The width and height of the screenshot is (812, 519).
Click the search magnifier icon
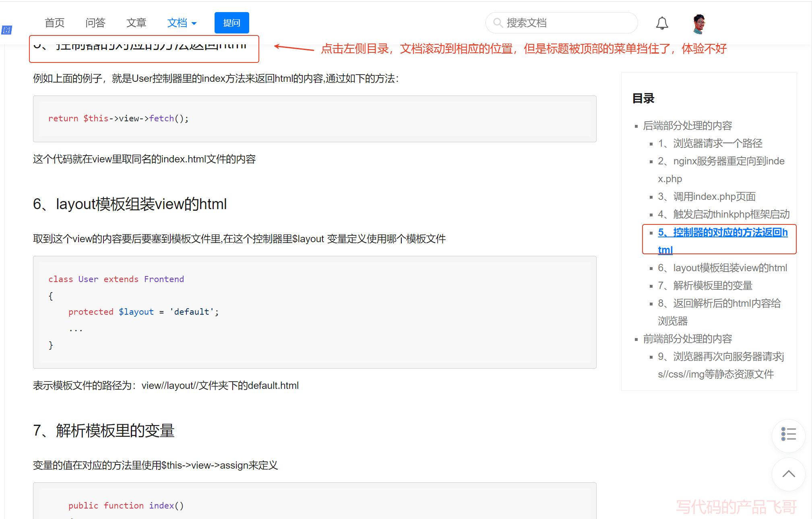[498, 23]
